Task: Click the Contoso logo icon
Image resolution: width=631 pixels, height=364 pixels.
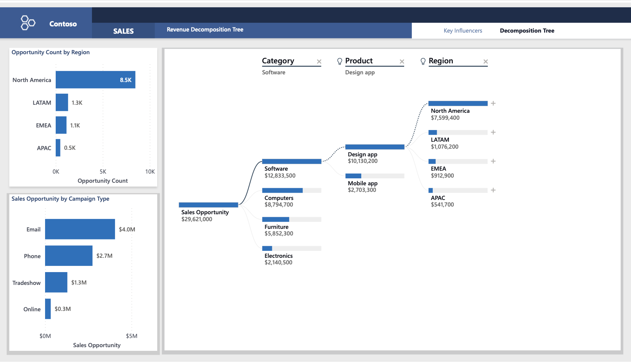Action: tap(28, 23)
